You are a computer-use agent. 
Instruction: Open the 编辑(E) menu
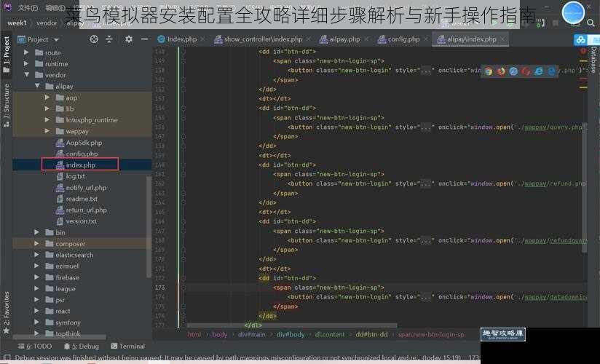coord(55,8)
